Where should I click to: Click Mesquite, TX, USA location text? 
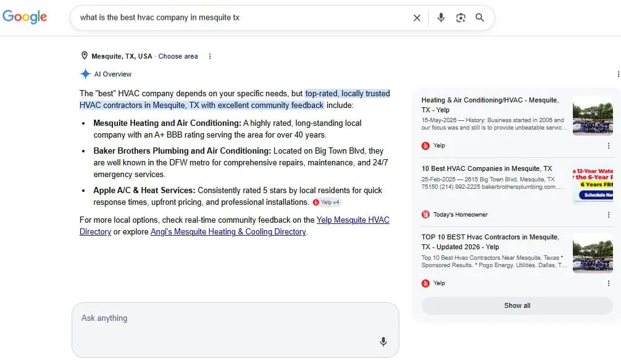[x=122, y=56]
